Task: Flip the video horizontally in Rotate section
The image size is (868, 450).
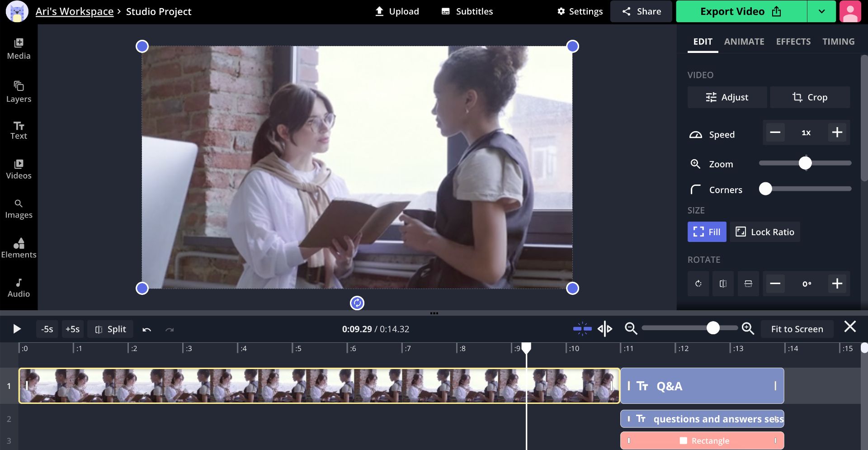Action: (x=723, y=284)
